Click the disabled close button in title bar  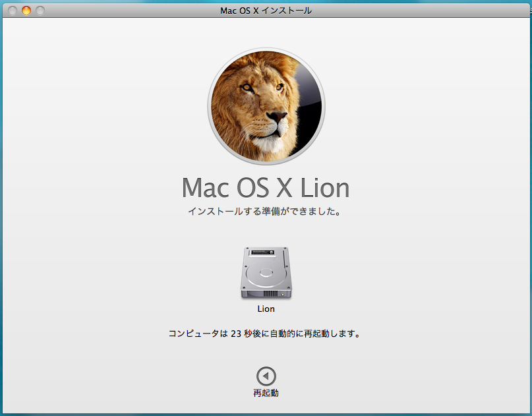[x=13, y=11]
